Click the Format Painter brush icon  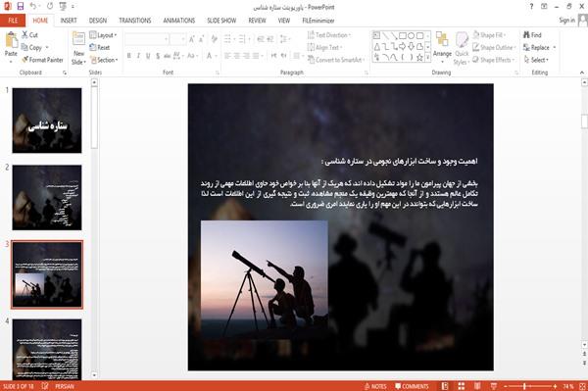point(25,60)
